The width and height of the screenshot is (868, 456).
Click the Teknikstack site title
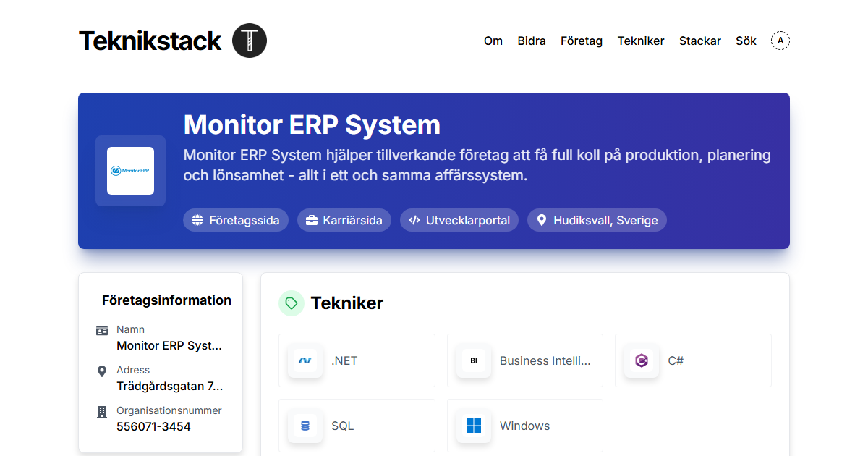150,41
